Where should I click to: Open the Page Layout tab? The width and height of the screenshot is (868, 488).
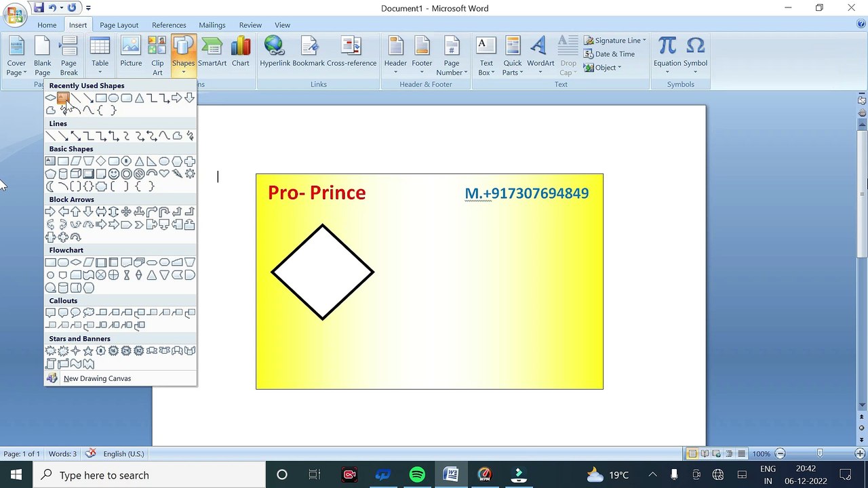coord(119,25)
